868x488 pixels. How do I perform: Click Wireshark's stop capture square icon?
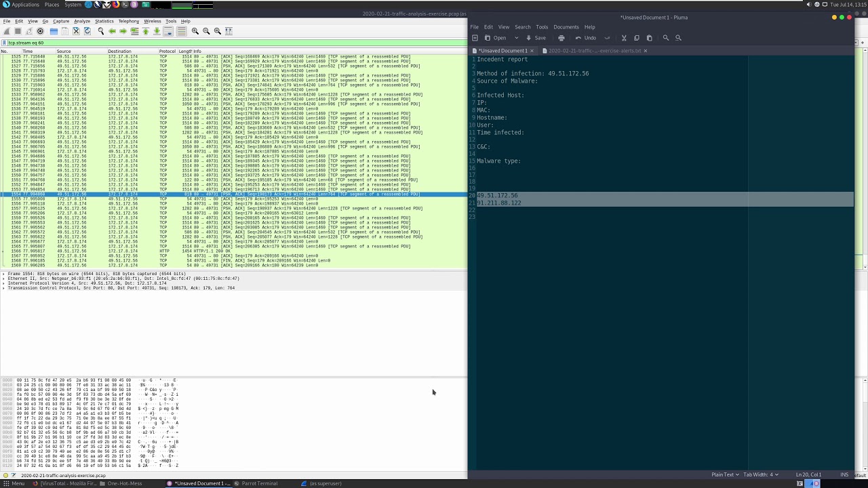[18, 31]
